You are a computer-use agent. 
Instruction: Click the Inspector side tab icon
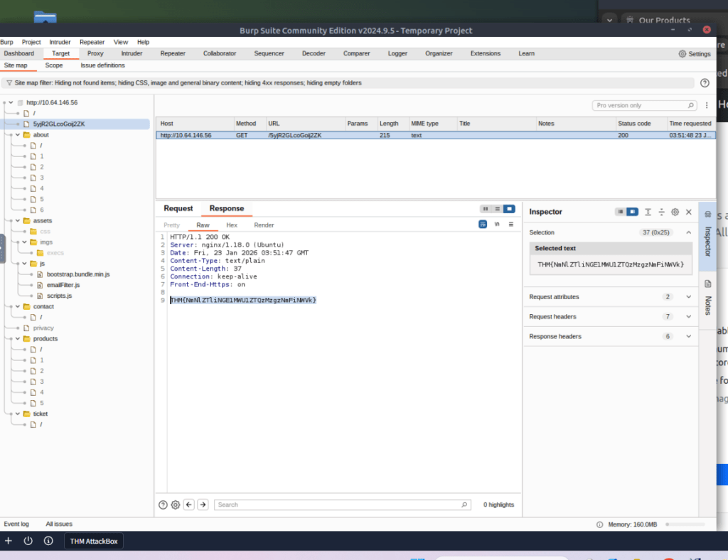pos(707,214)
